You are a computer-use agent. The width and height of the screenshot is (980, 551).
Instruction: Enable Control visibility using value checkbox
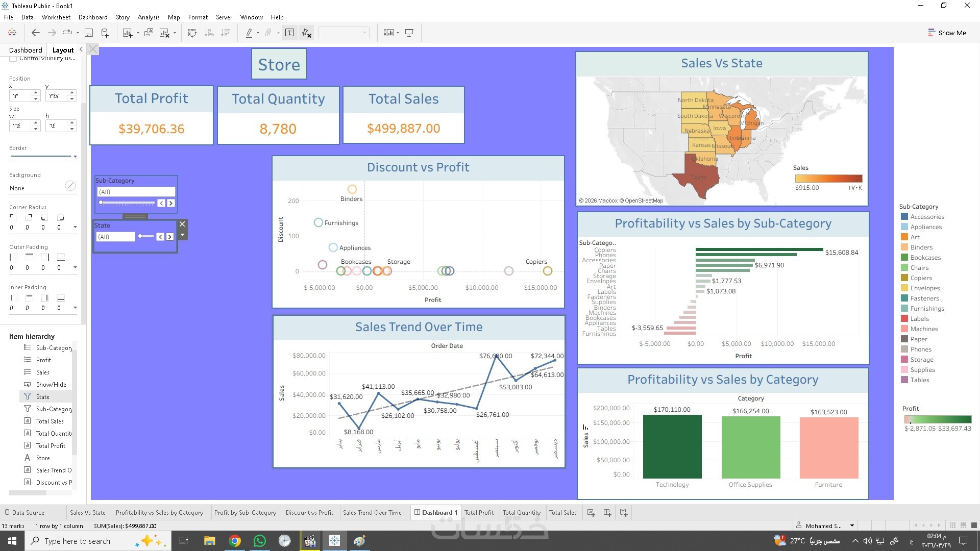click(13, 59)
